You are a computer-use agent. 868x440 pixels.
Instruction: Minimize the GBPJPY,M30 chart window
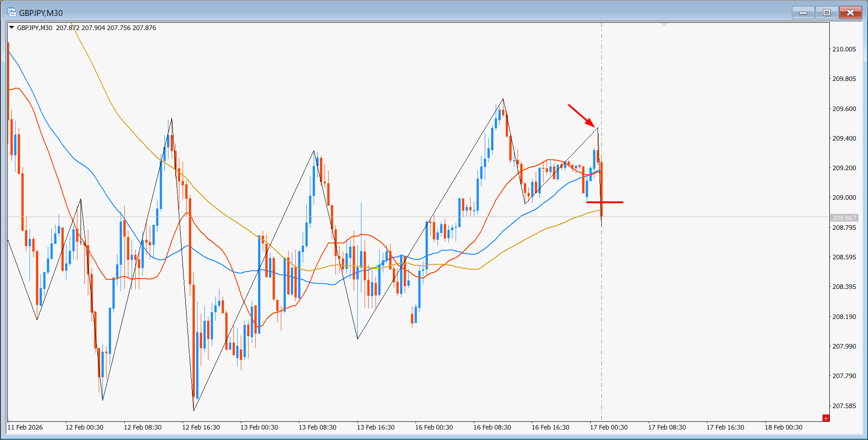803,13
